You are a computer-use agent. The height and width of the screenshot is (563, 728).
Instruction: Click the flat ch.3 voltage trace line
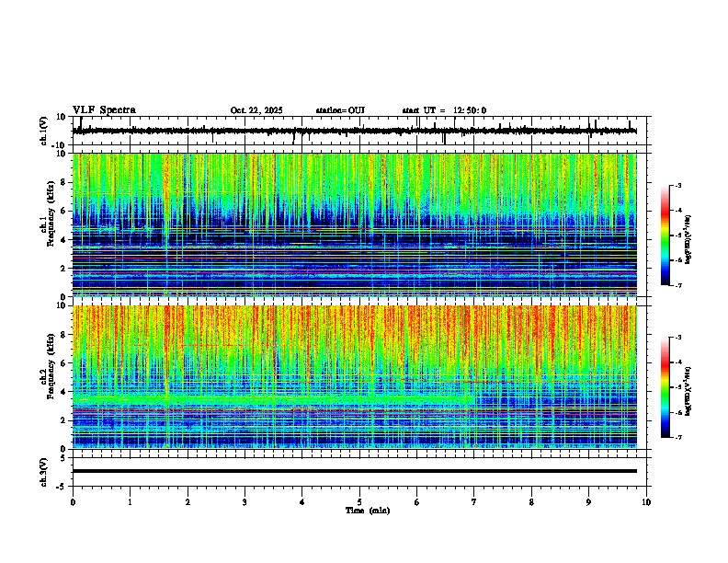click(354, 471)
